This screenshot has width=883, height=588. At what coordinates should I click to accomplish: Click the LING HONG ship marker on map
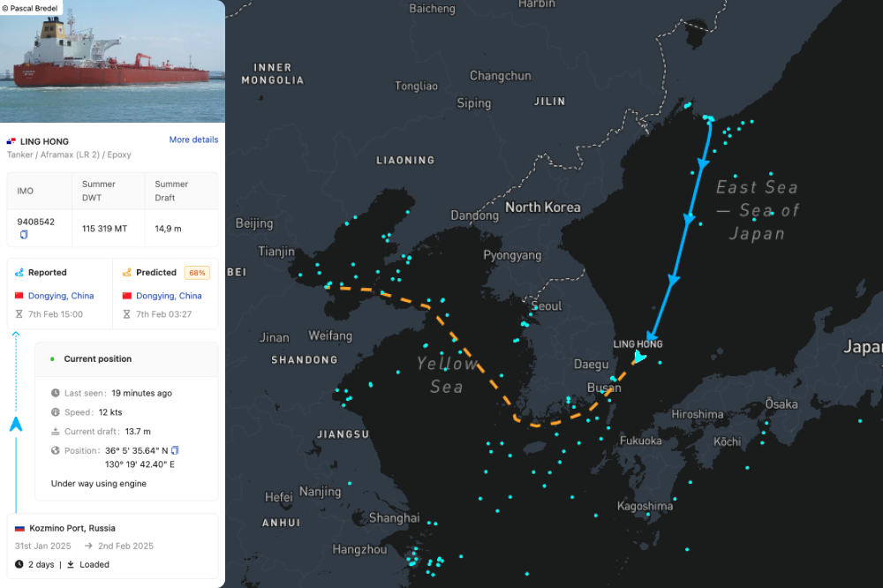(638, 357)
